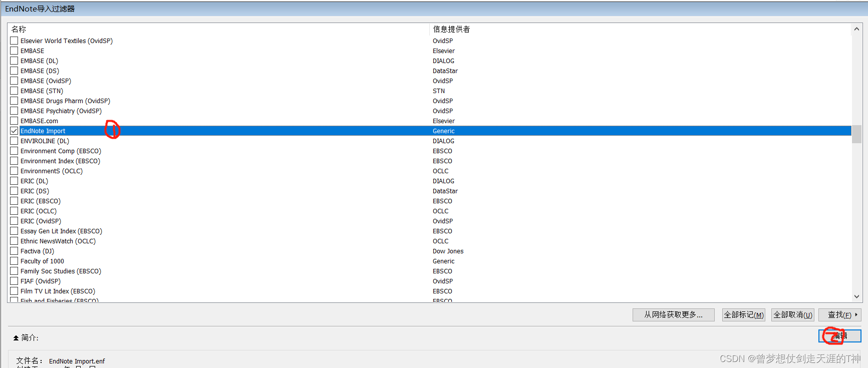This screenshot has height=368, width=868.
Task: Grab the vertical scrollbar thumb
Action: [856, 134]
